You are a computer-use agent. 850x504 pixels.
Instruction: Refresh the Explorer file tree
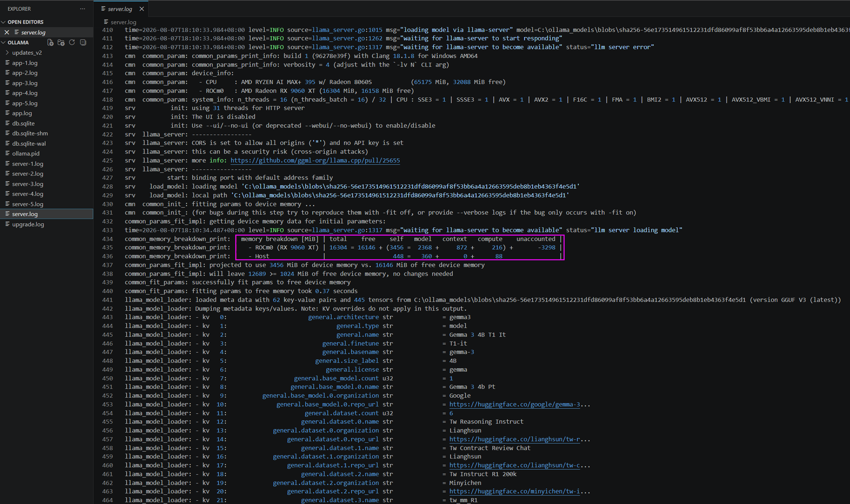click(72, 42)
